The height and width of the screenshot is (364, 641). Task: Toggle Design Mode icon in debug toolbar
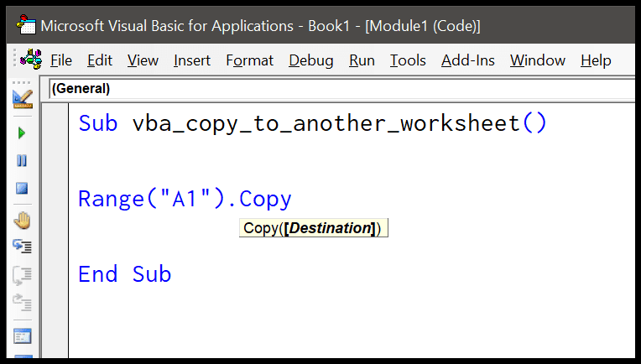[x=23, y=99]
